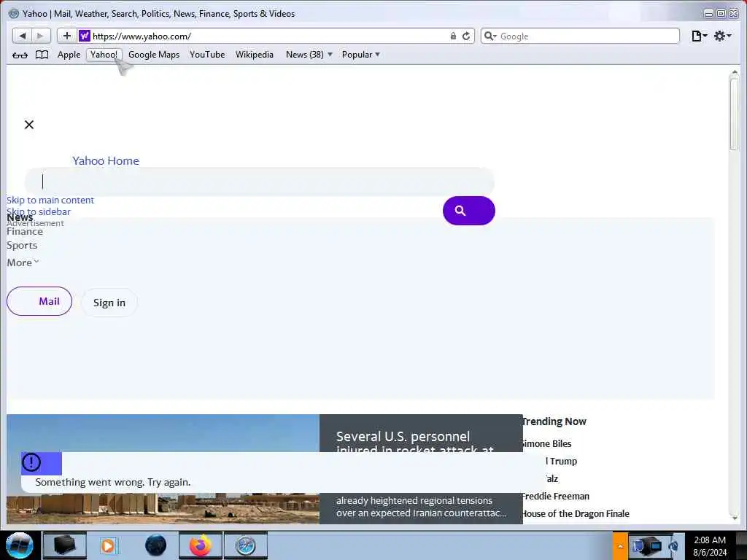Click the page vertical scrollbar thumb
The width and height of the screenshot is (747, 560).
pyautogui.click(x=734, y=113)
